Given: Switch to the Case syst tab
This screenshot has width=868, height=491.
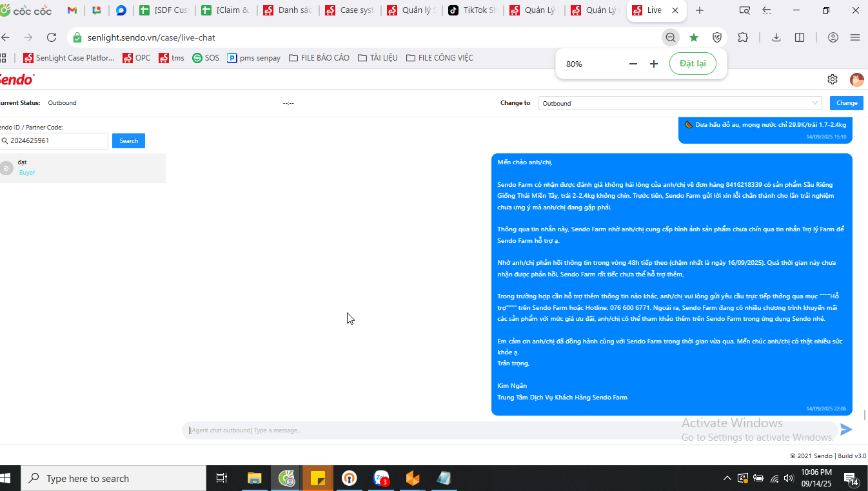Looking at the screenshot, I should [x=350, y=10].
